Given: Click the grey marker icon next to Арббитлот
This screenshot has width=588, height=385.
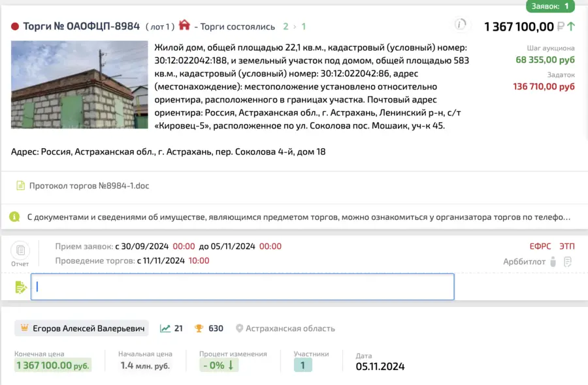Looking at the screenshot, I should (553, 262).
